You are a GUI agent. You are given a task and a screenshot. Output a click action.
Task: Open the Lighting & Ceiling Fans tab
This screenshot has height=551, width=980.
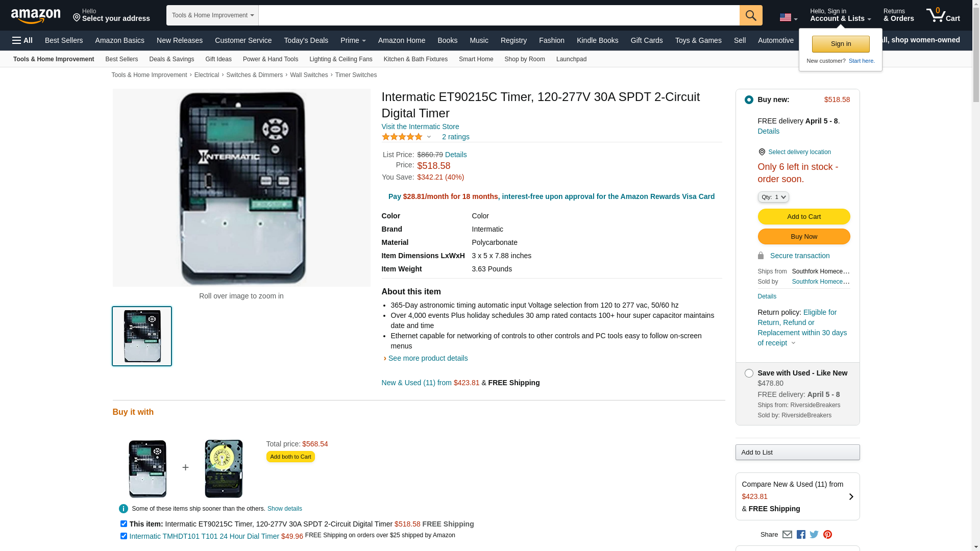point(341,59)
